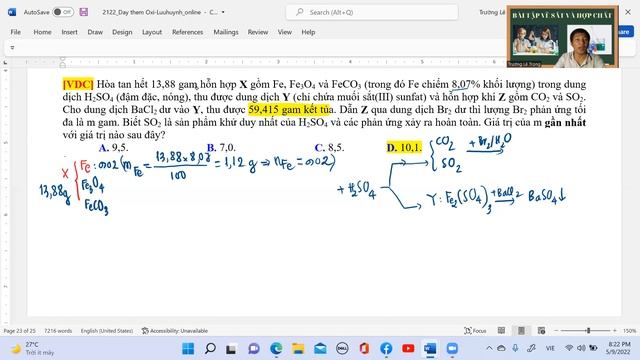Click the [VDC] label in document

pyautogui.click(x=78, y=84)
